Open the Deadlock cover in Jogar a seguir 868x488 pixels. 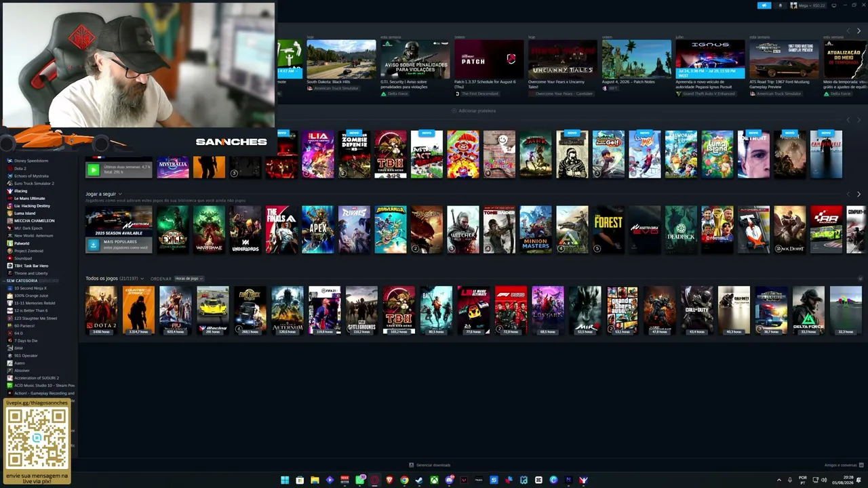coord(681,229)
